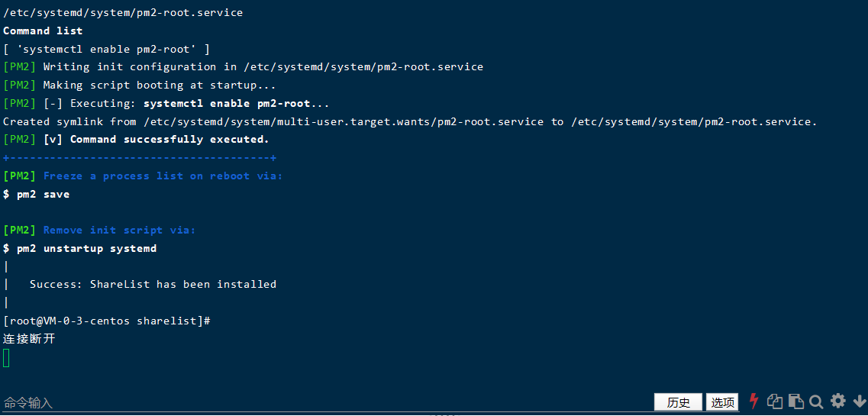Click the copy icon in the bottom toolbar

click(775, 401)
